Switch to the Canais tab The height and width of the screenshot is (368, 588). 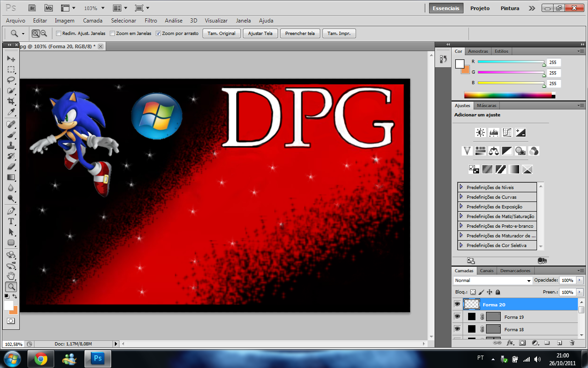click(x=487, y=270)
